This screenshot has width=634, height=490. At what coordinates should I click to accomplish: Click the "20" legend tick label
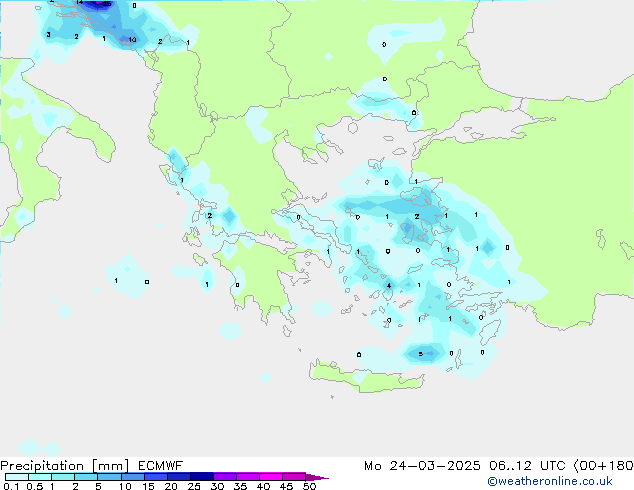click(171, 486)
